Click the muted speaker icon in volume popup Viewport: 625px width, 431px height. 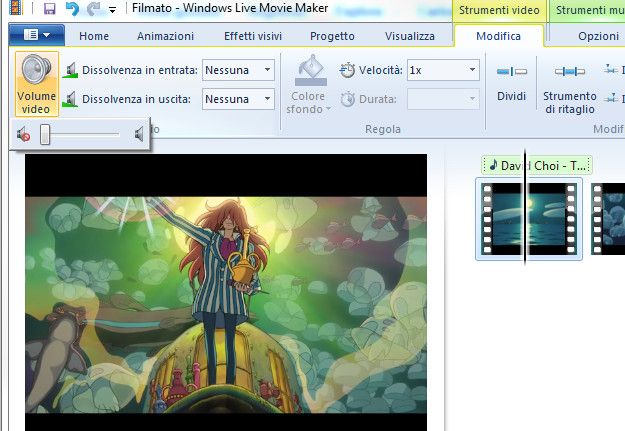pyautogui.click(x=24, y=135)
